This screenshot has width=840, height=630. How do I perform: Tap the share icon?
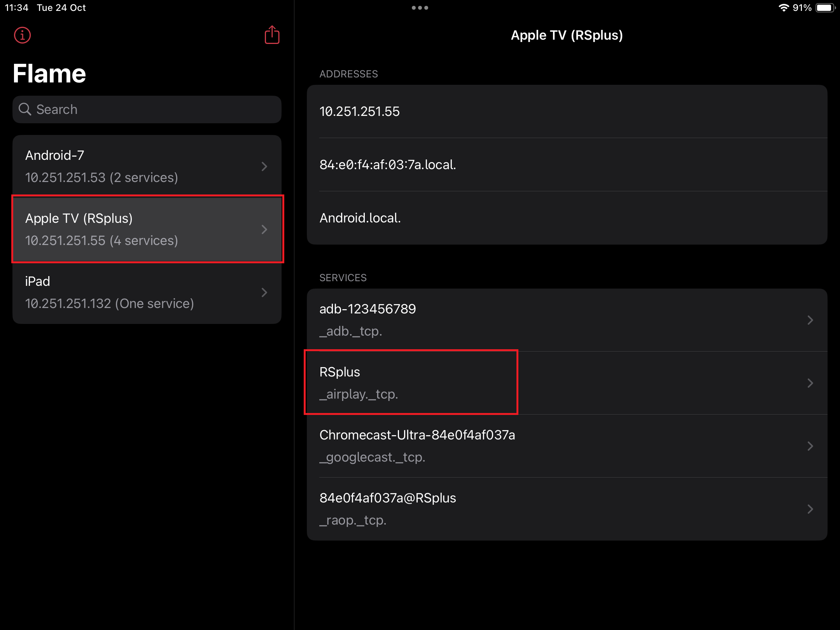click(272, 35)
